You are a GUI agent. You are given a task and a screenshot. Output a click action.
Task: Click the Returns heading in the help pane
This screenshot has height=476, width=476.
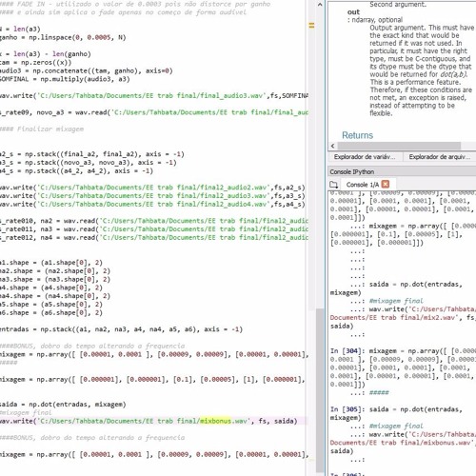(357, 135)
